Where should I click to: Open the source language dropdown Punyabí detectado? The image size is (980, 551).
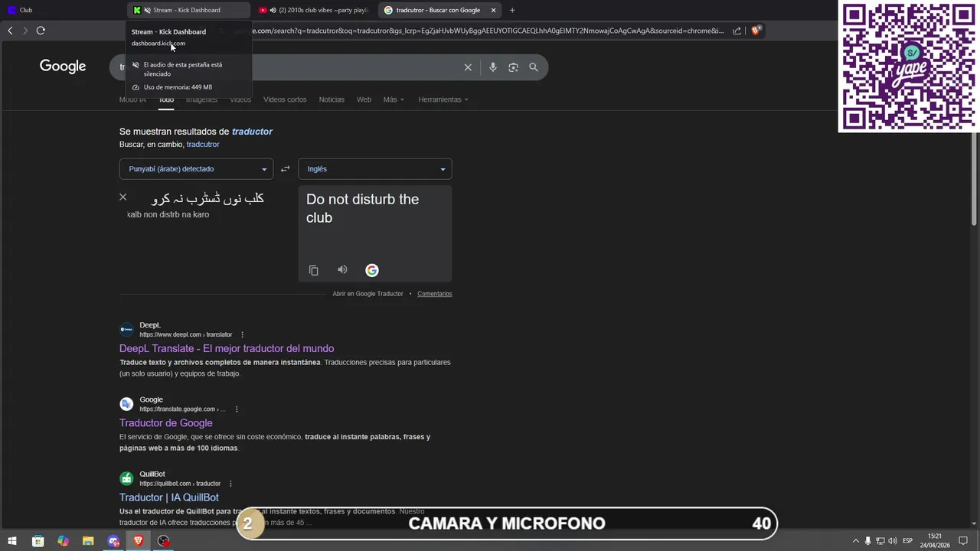click(x=196, y=169)
